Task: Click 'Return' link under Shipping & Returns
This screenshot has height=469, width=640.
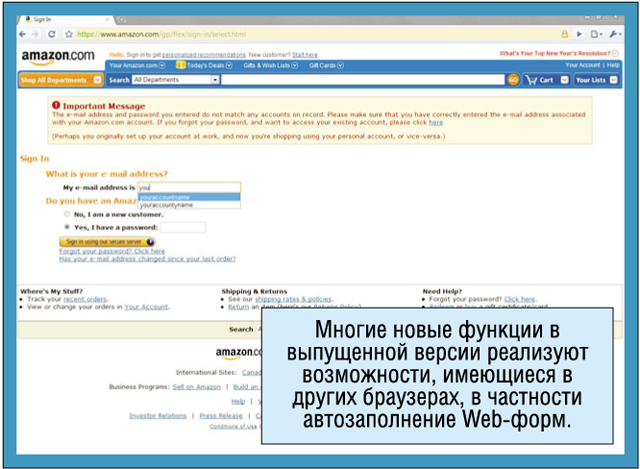Action: point(238,307)
